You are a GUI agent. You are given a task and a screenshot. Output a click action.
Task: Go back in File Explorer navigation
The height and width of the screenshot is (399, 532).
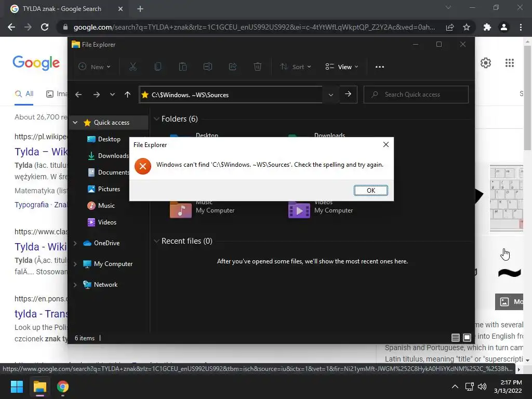(78, 95)
